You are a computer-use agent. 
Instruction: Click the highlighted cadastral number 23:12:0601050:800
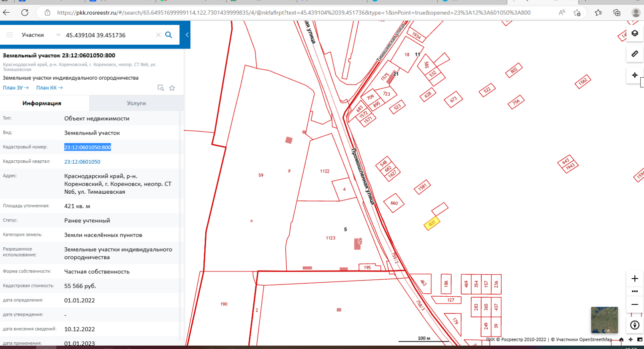point(87,147)
